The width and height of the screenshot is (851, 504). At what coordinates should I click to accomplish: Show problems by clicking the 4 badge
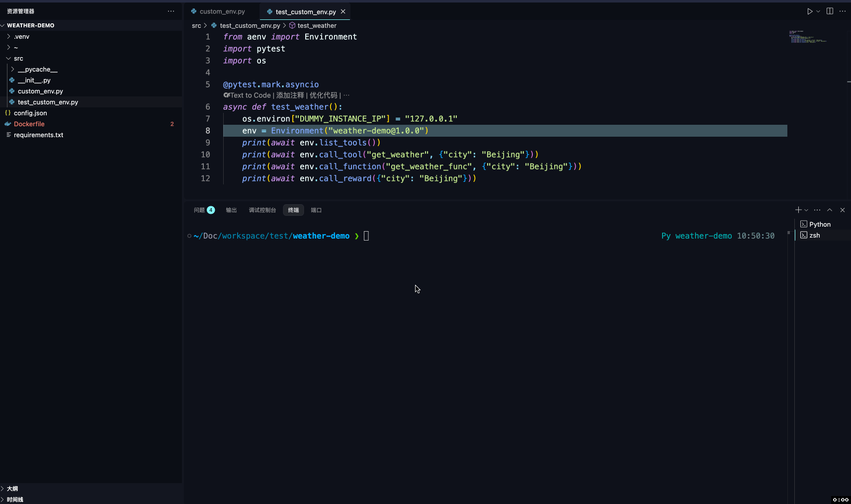(211, 210)
